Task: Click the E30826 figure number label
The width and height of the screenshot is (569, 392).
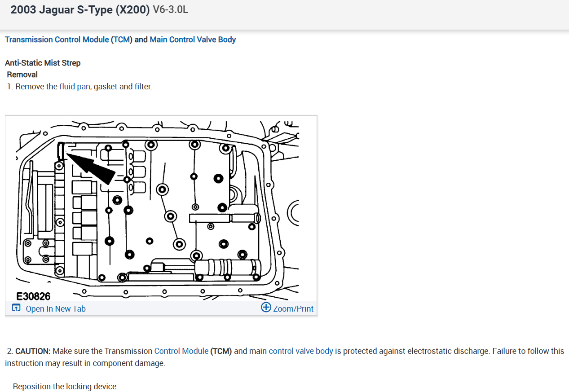Action: (33, 296)
